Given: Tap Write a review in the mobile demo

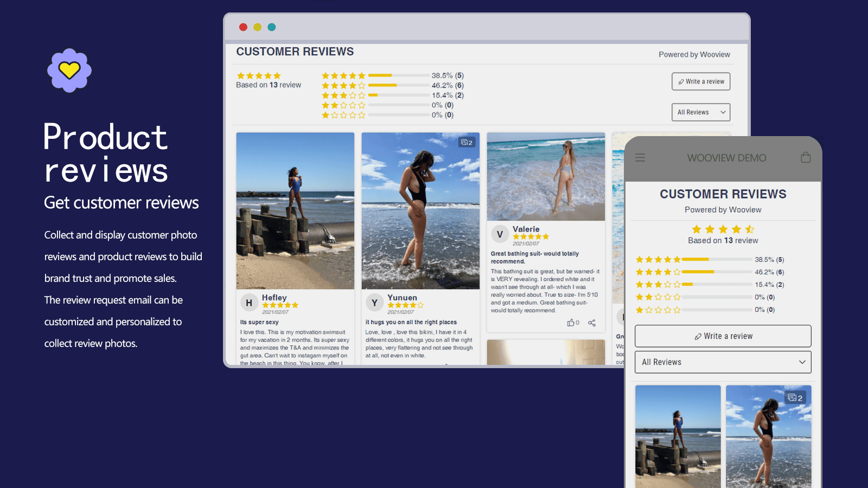Looking at the screenshot, I should coord(723,336).
